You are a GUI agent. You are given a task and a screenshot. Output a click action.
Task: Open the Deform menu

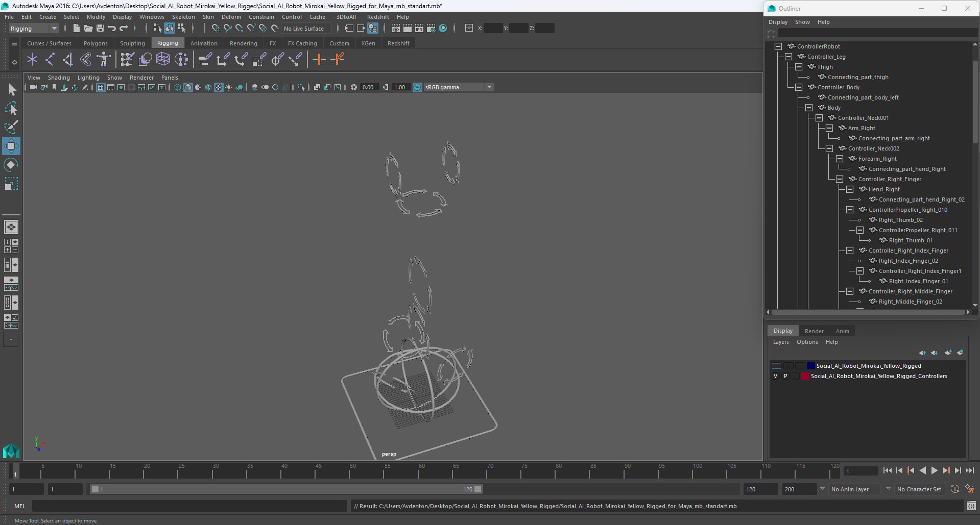(231, 17)
